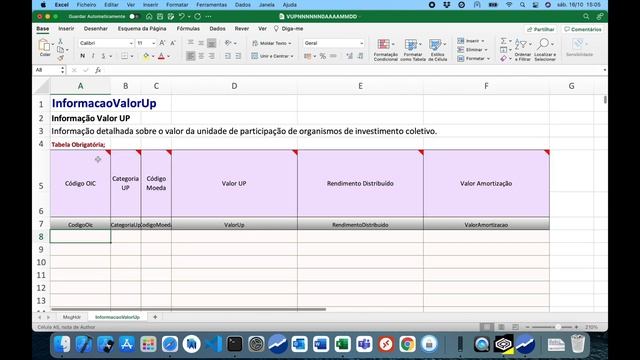Click Localizar e Selecionar magnifier

(543, 44)
